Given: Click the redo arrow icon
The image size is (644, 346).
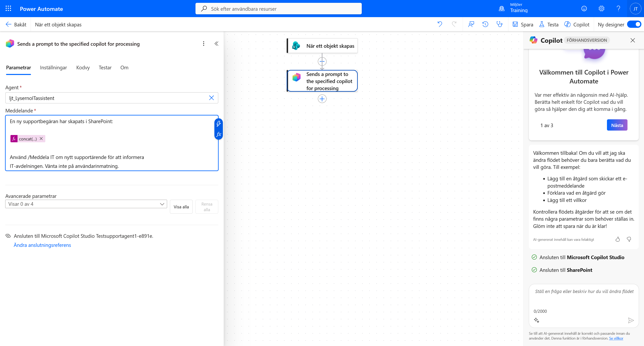Looking at the screenshot, I should (454, 24).
